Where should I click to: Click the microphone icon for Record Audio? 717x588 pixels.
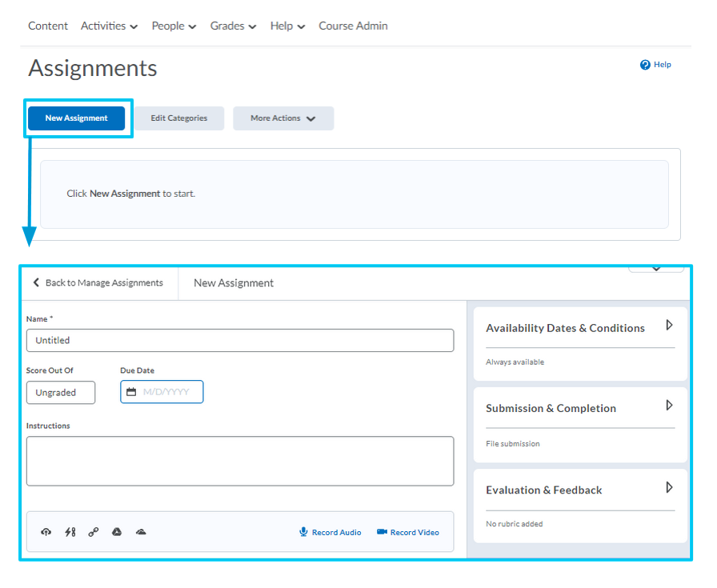click(303, 532)
